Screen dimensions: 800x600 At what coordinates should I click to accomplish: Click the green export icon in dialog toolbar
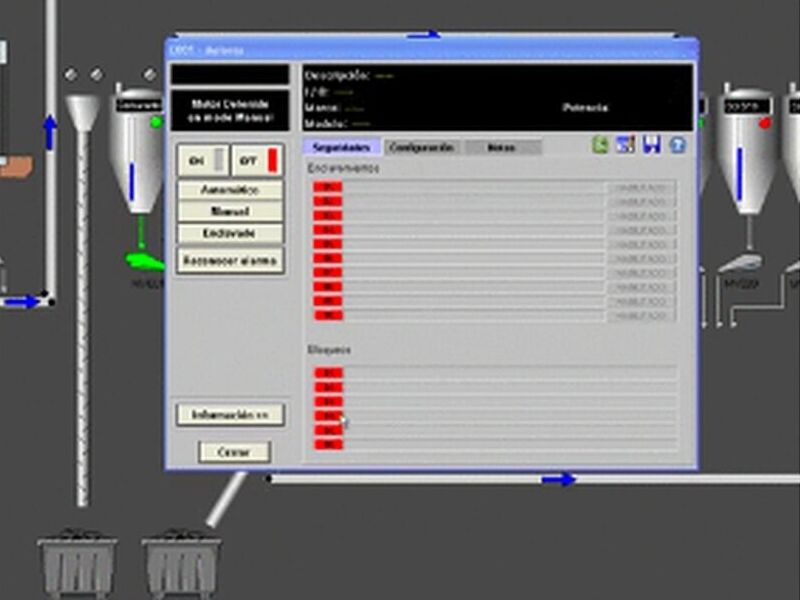(x=600, y=146)
